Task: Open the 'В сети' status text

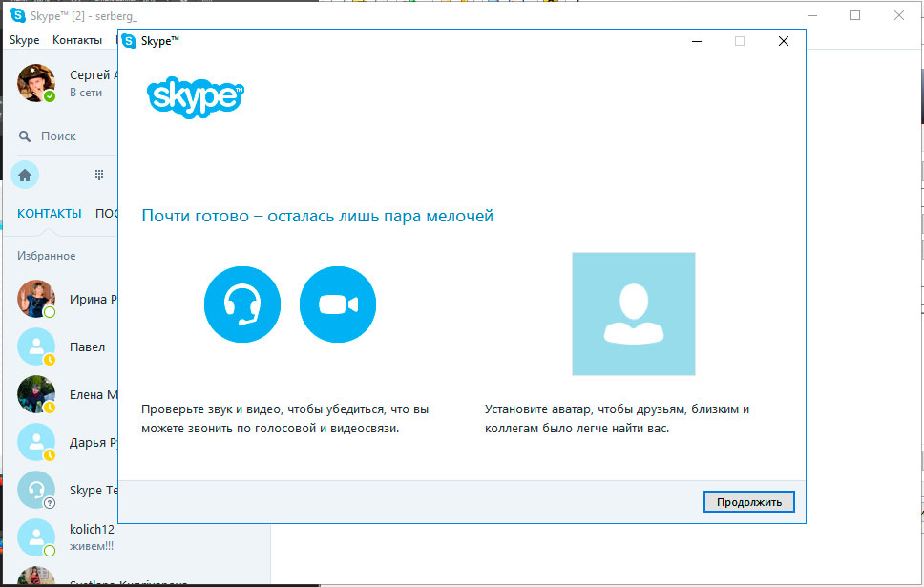Action: coord(86,93)
